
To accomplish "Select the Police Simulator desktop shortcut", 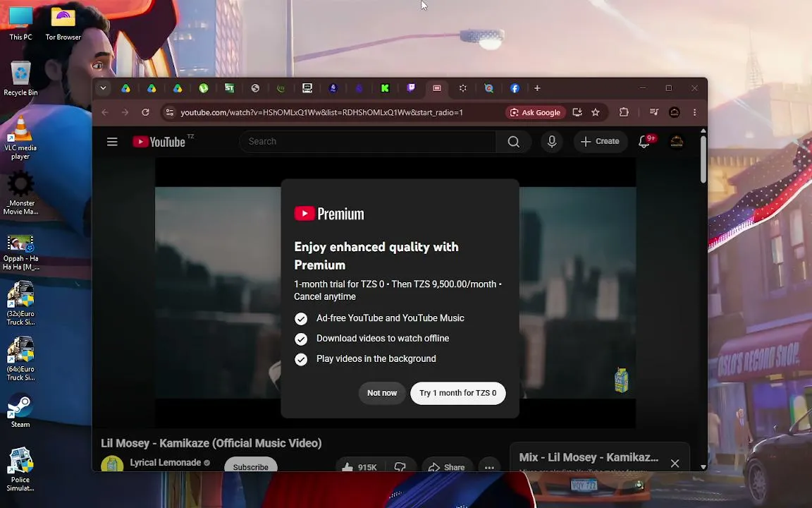I will pos(20,469).
